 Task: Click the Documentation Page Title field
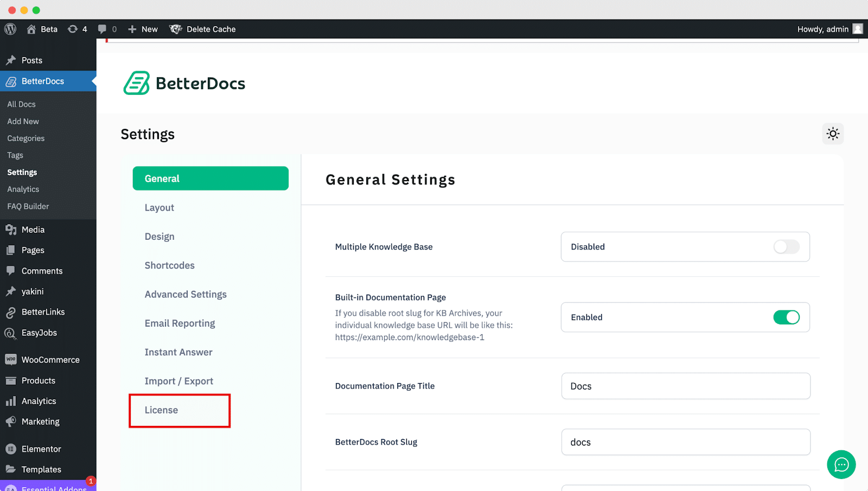point(685,386)
